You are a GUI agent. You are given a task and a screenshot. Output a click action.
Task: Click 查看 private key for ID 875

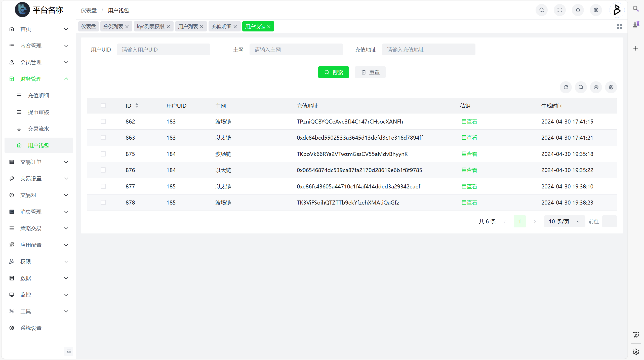[469, 154]
